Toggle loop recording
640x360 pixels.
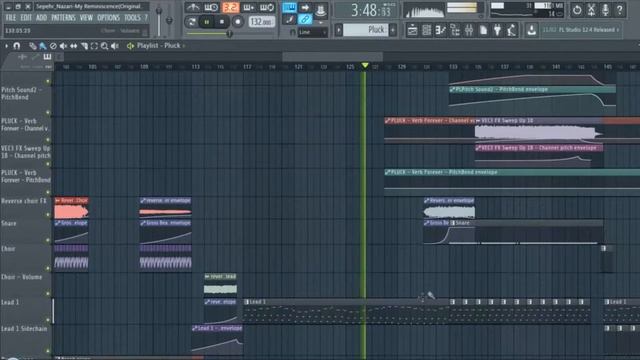click(267, 7)
